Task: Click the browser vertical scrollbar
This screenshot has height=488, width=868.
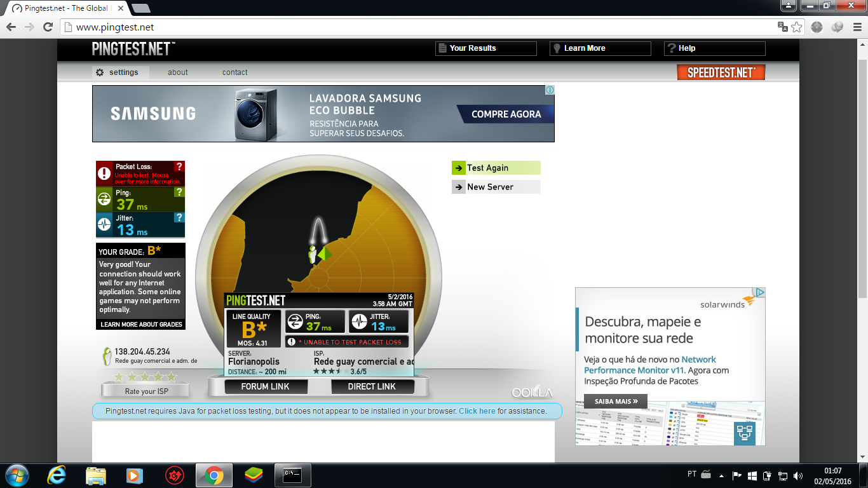Action: point(862,178)
